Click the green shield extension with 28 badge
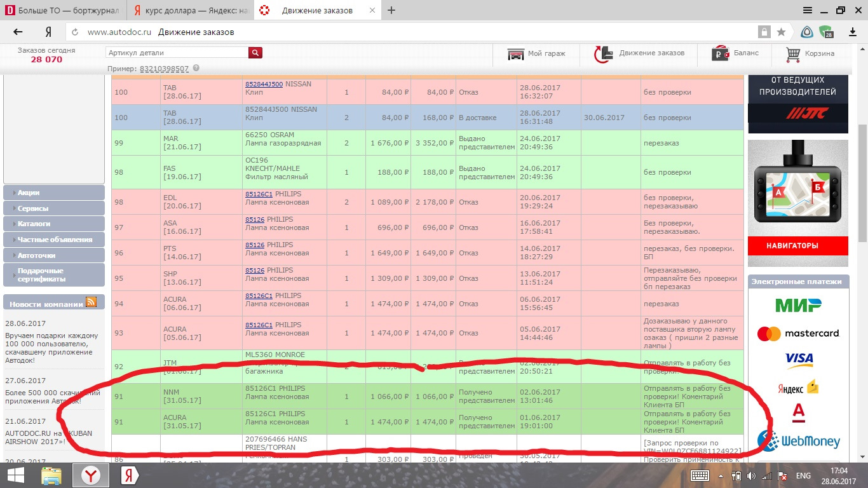The height and width of the screenshot is (488, 868). pos(826,32)
